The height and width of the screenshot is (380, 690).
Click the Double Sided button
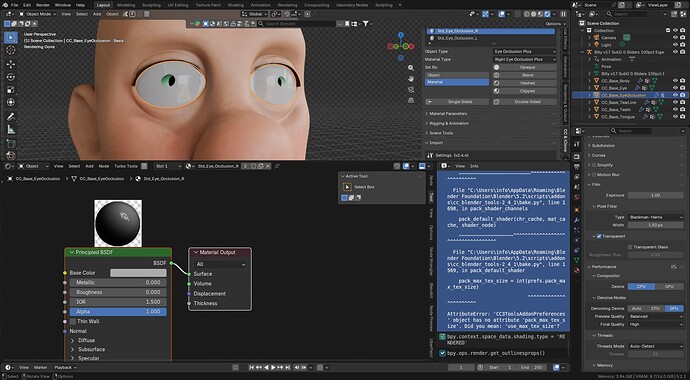525,102
